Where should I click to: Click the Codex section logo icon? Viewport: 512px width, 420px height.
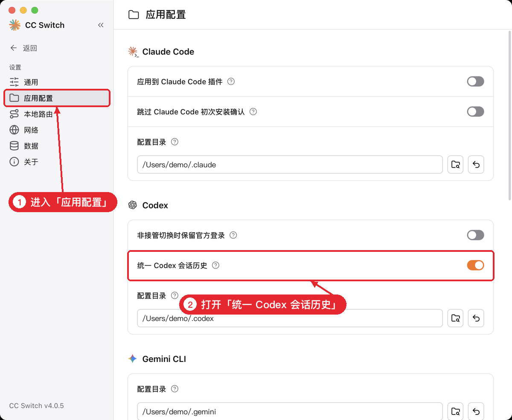[x=133, y=205]
